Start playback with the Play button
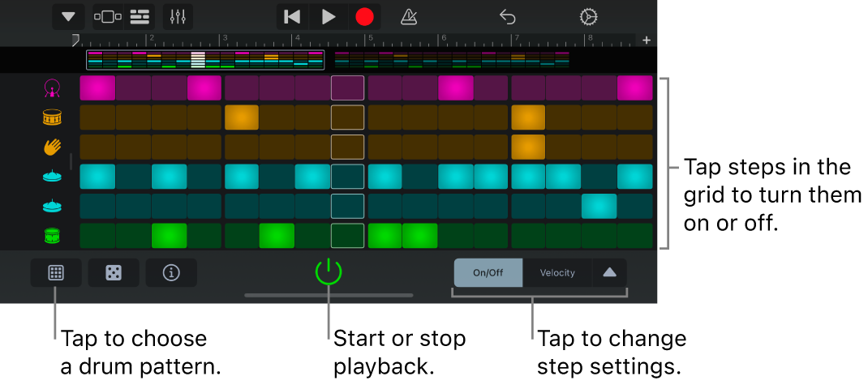The image size is (868, 389). click(329, 16)
